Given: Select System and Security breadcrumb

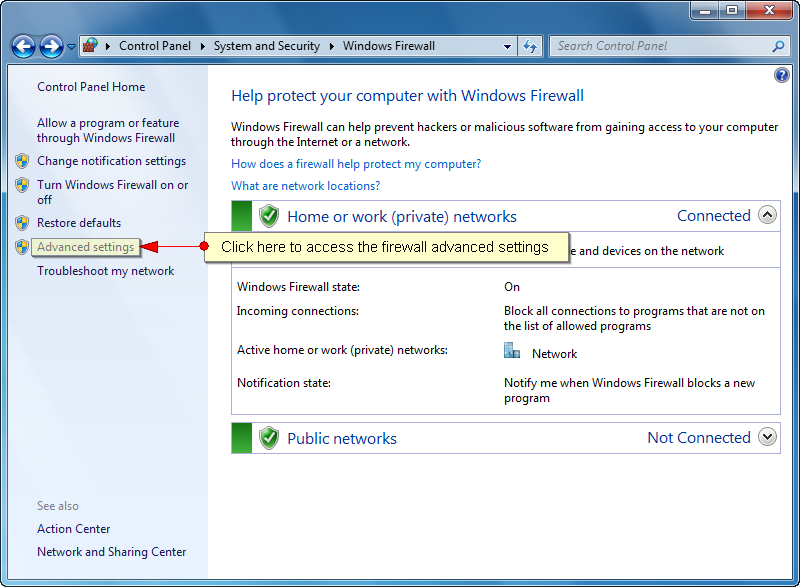Looking at the screenshot, I should coord(266,46).
